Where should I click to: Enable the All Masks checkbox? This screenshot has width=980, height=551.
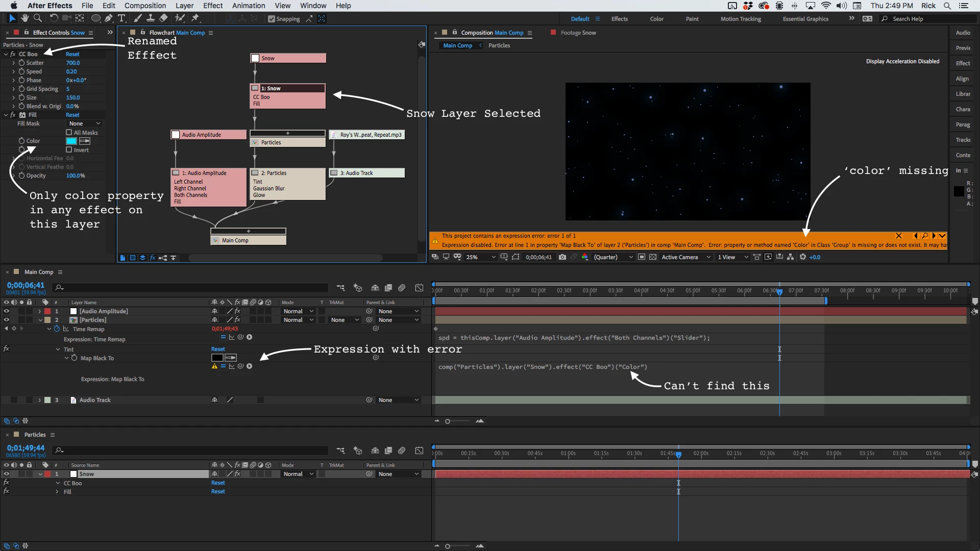69,133
